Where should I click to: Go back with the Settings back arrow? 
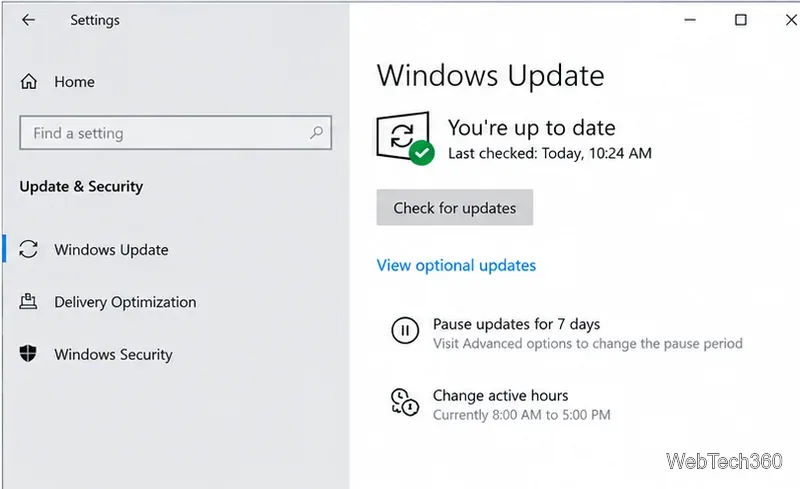29,20
